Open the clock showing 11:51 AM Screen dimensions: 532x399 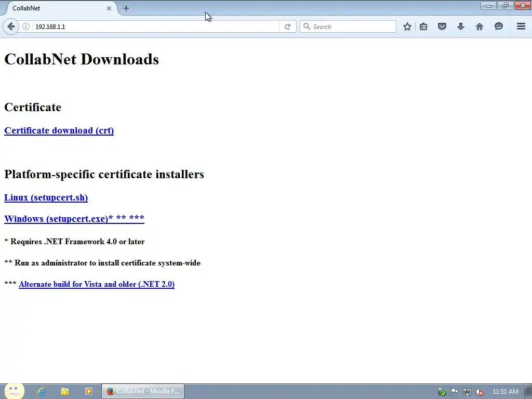pyautogui.click(x=505, y=392)
